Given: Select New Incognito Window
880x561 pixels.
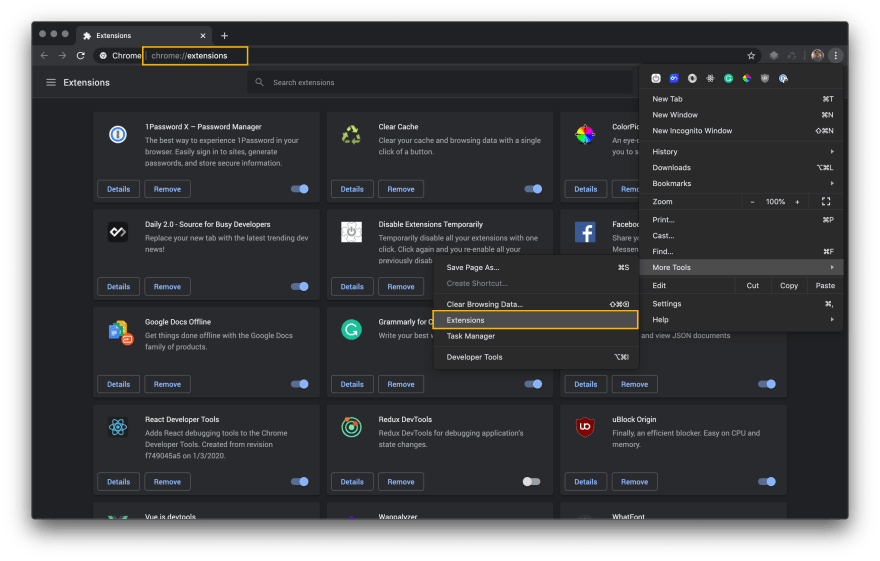Looking at the screenshot, I should click(x=741, y=131).
